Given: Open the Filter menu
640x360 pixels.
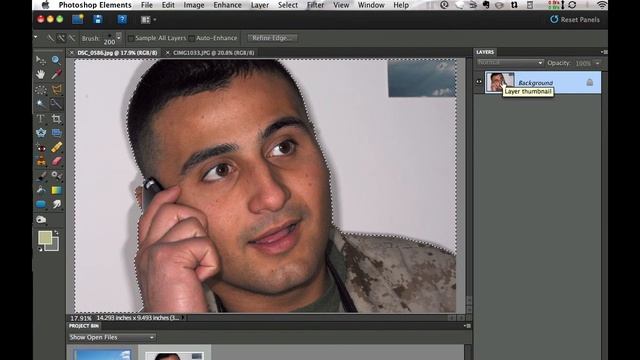Looking at the screenshot, I should pyautogui.click(x=316, y=5).
